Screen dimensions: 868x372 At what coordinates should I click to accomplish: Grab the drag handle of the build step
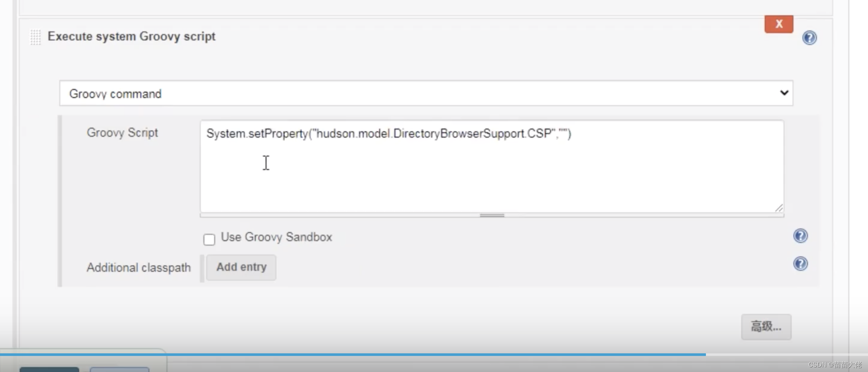pyautogui.click(x=35, y=37)
